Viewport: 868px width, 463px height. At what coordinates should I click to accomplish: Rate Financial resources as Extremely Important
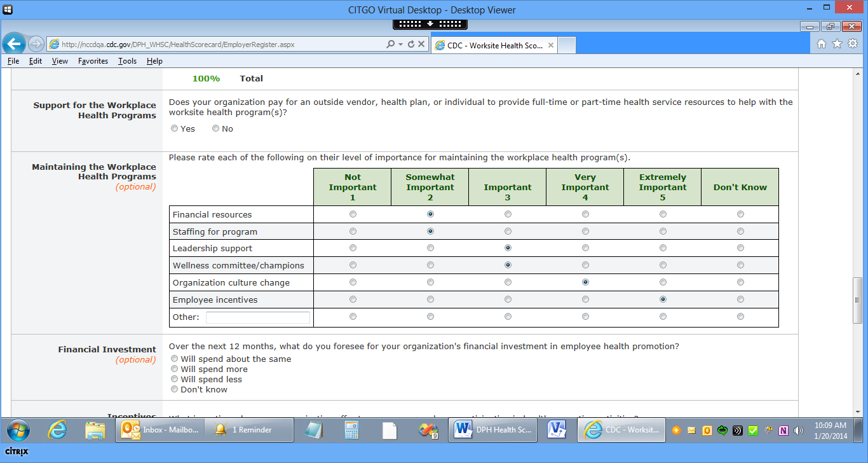[x=663, y=214]
